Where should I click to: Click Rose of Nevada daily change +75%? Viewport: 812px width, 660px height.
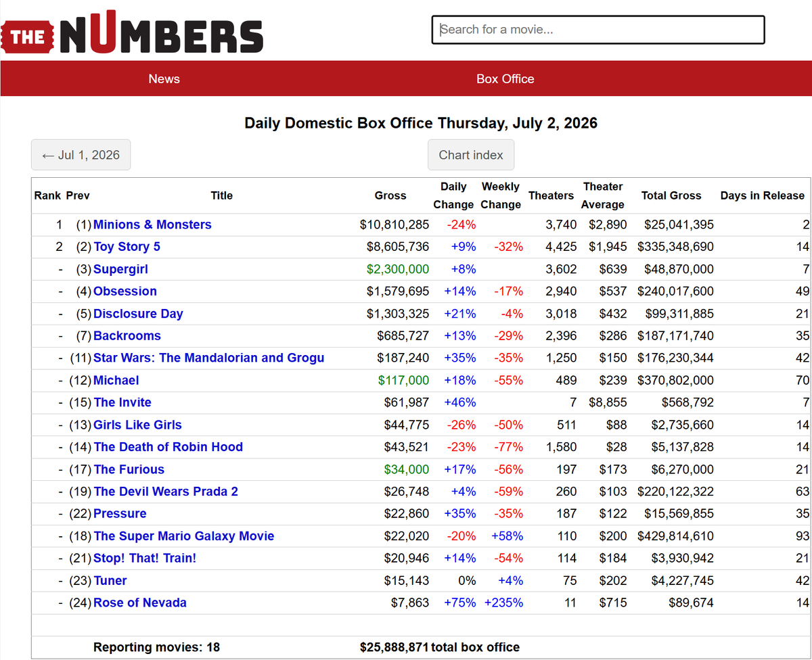point(460,603)
